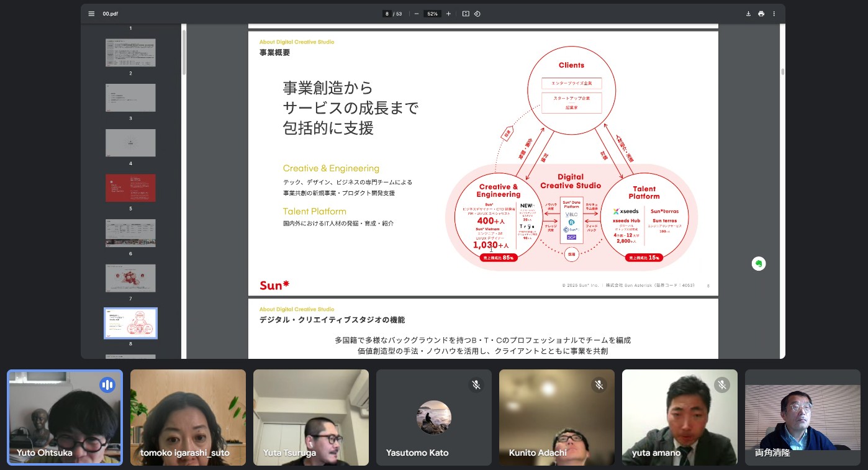Rotate the PDF counterclockwise
Viewport: 868px width, 470px height.
[477, 14]
